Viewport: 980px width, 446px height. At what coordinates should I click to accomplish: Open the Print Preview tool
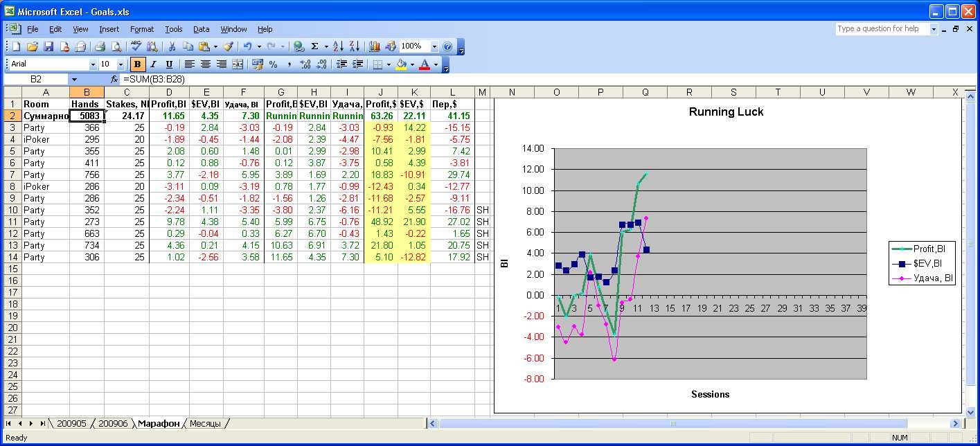[x=116, y=46]
